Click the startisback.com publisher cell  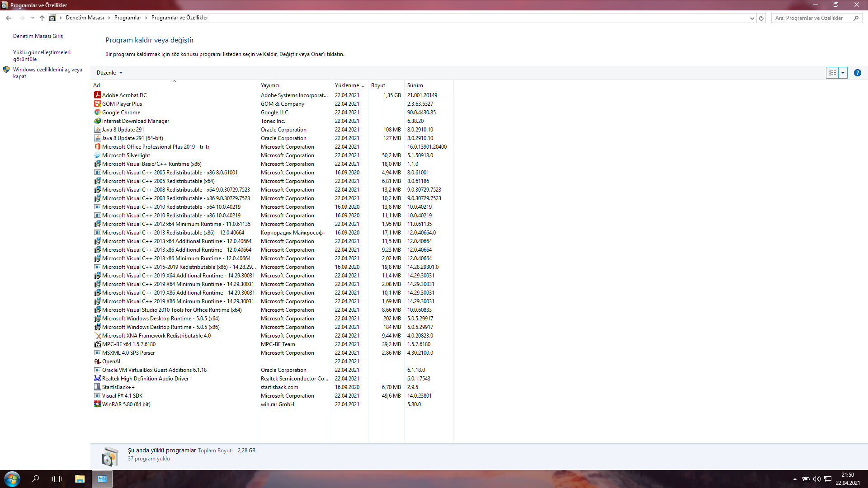pyautogui.click(x=279, y=387)
